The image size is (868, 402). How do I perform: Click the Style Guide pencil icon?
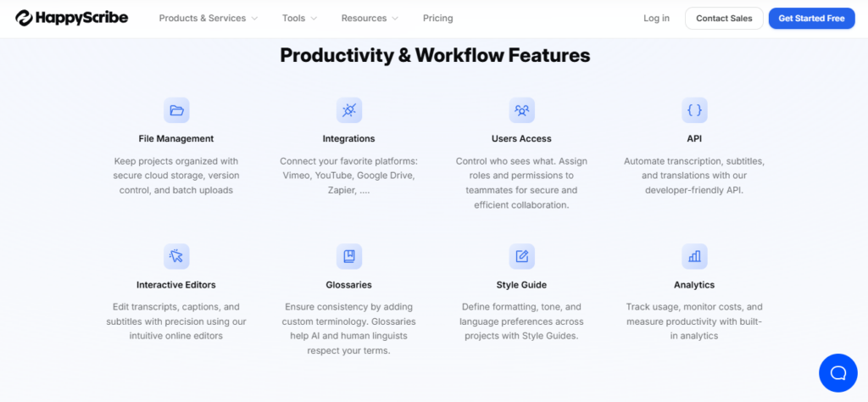521,256
